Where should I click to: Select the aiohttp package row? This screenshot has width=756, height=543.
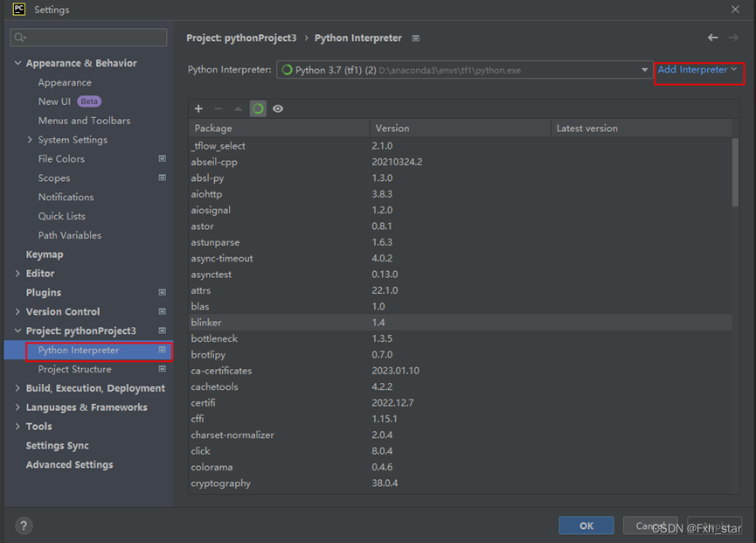coord(460,194)
